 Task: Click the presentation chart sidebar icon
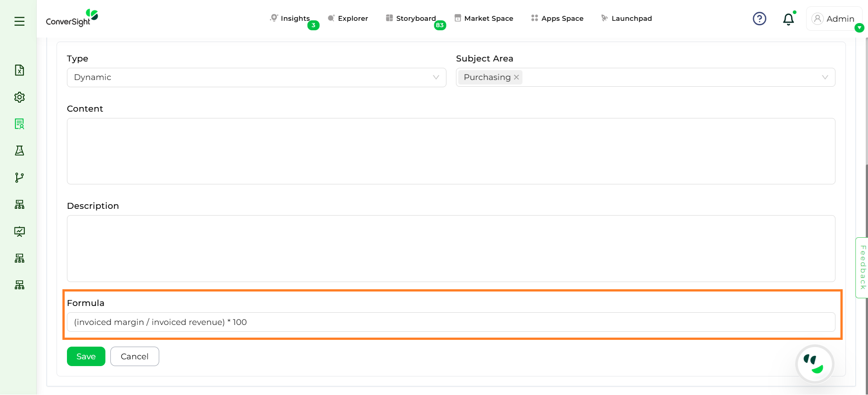point(19,231)
